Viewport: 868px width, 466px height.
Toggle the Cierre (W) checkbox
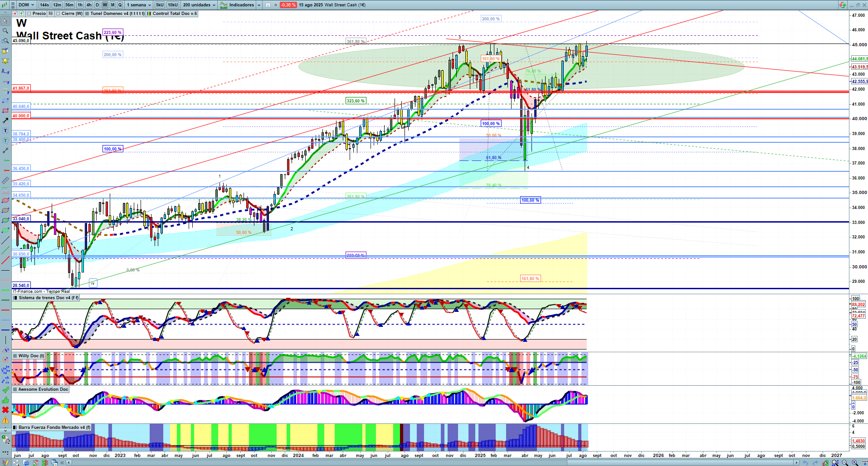pos(58,14)
